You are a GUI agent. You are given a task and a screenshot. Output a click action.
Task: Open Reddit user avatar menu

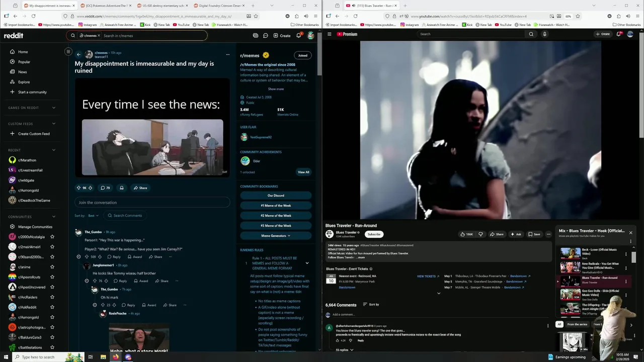[311, 36]
